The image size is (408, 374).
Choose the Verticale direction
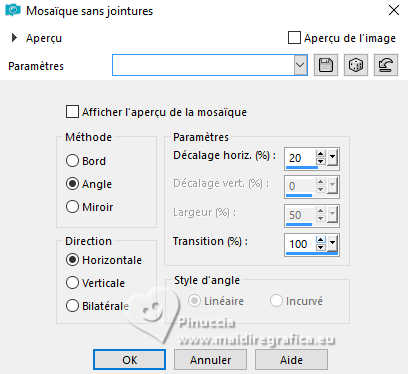pyautogui.click(x=72, y=283)
